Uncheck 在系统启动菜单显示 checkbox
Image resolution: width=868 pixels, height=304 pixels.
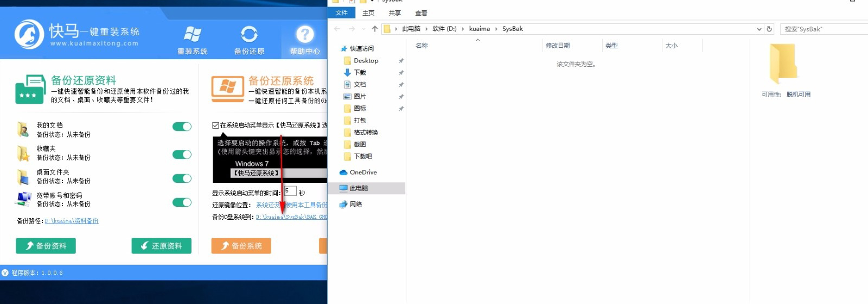click(215, 125)
